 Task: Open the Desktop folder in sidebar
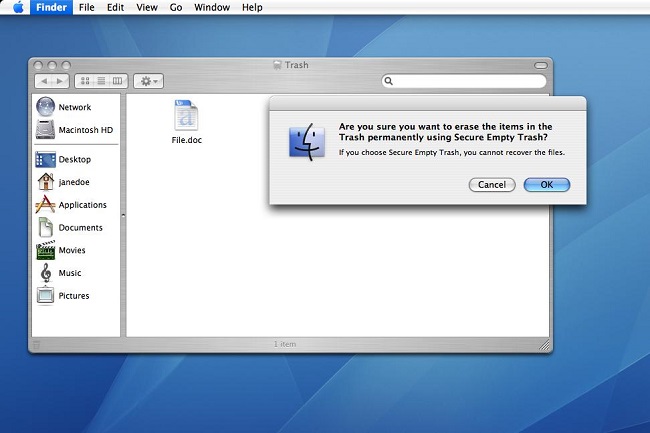click(x=45, y=160)
